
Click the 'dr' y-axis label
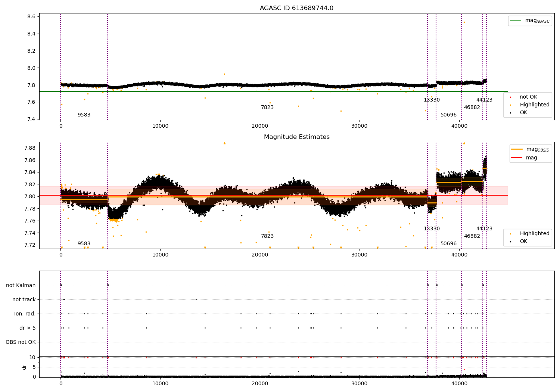tap(24, 367)
